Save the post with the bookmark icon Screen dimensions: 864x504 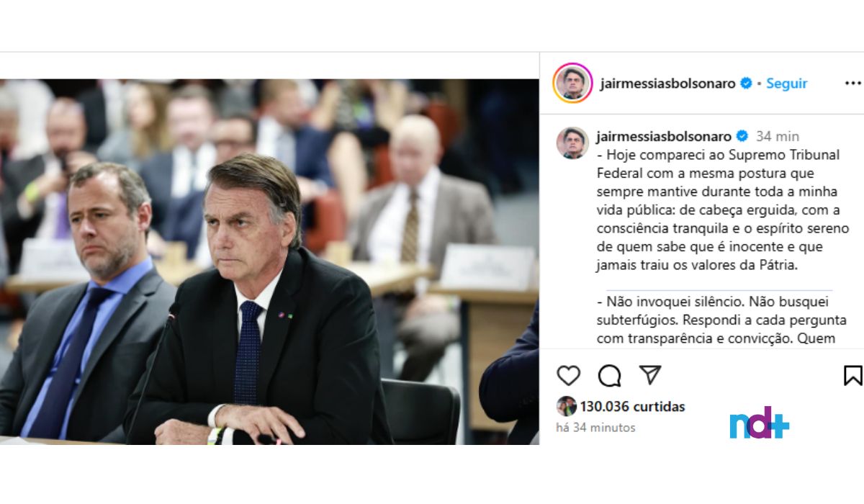852,375
